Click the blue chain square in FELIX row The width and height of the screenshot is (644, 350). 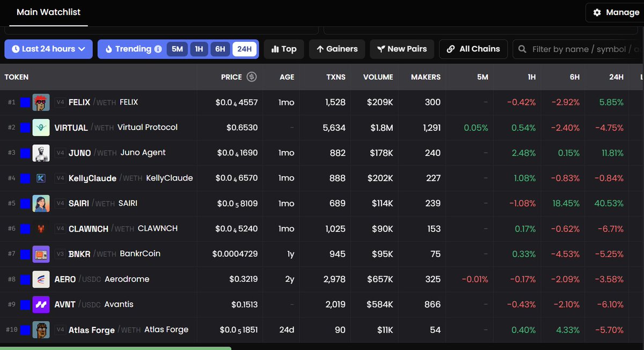click(25, 102)
